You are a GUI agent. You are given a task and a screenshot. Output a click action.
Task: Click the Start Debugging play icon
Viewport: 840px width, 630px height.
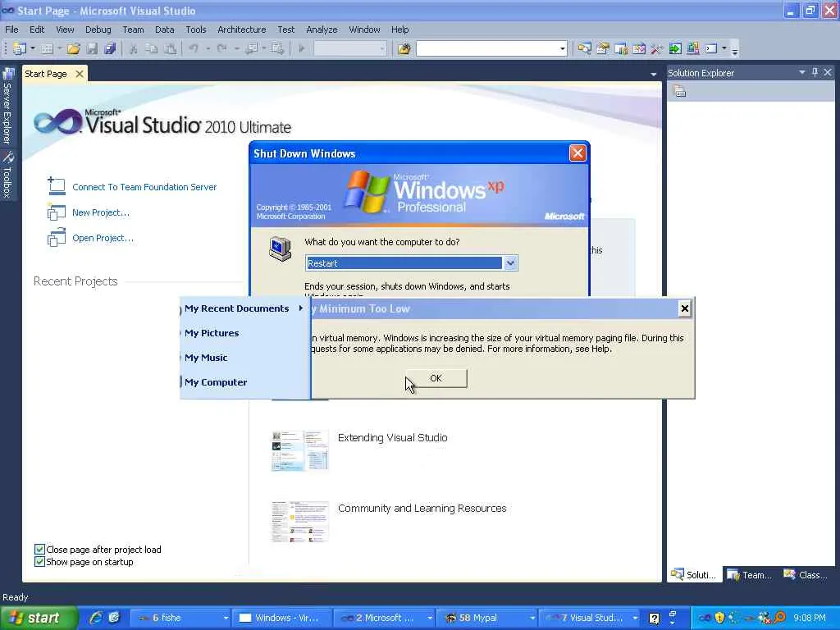[x=302, y=48]
